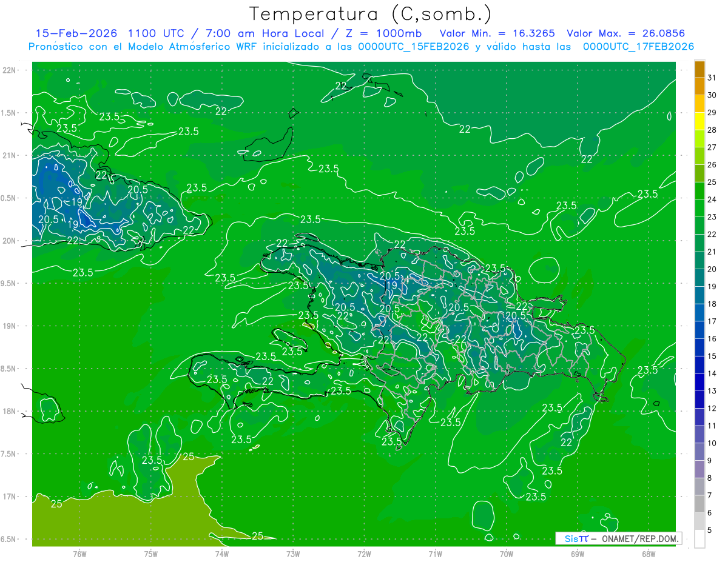Screen dimensions: 728x562
Task: Click the "68W" longitude axis label
Action: pos(649,554)
